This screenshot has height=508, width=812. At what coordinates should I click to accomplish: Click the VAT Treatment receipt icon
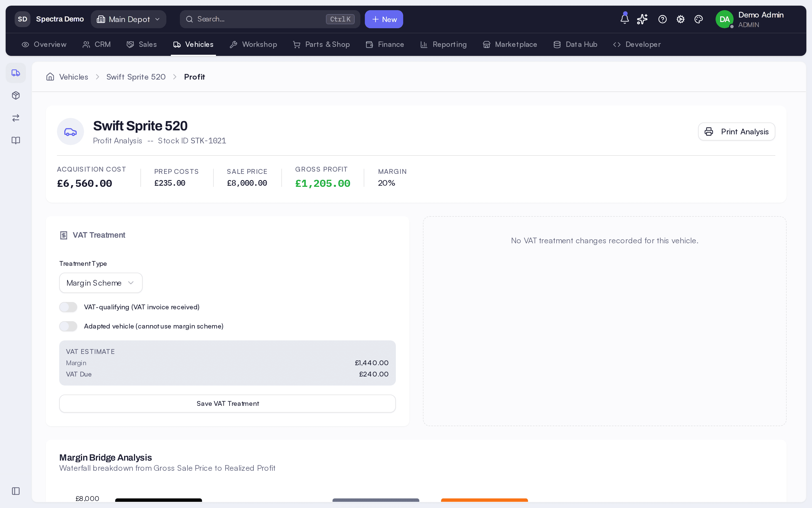point(64,235)
